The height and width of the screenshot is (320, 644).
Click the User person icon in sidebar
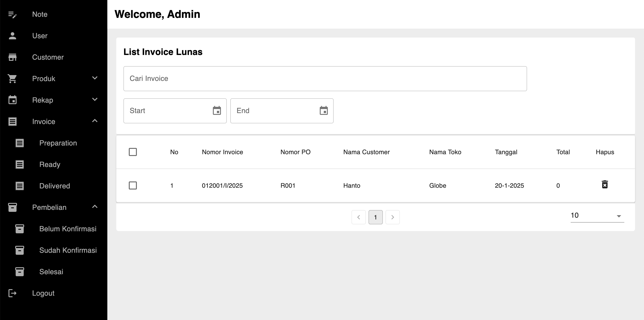coord(12,36)
